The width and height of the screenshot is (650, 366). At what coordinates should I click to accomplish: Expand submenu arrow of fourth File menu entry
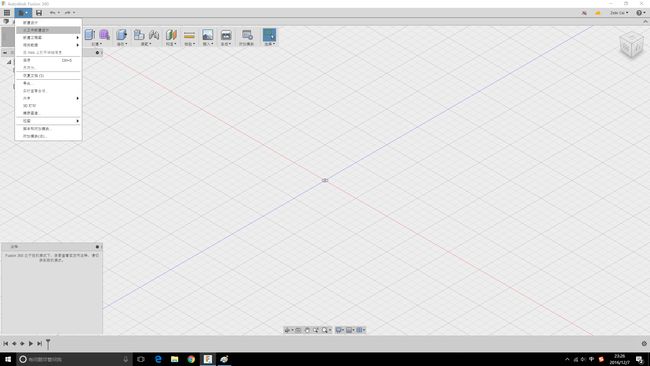78,45
